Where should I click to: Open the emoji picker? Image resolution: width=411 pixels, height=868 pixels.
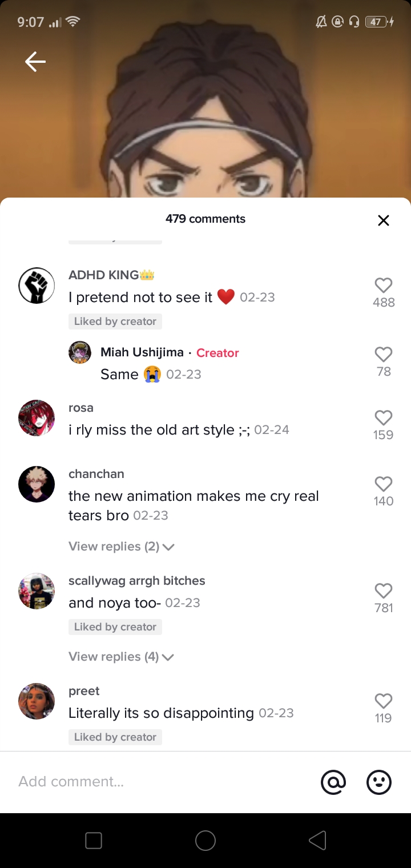pos(379,782)
